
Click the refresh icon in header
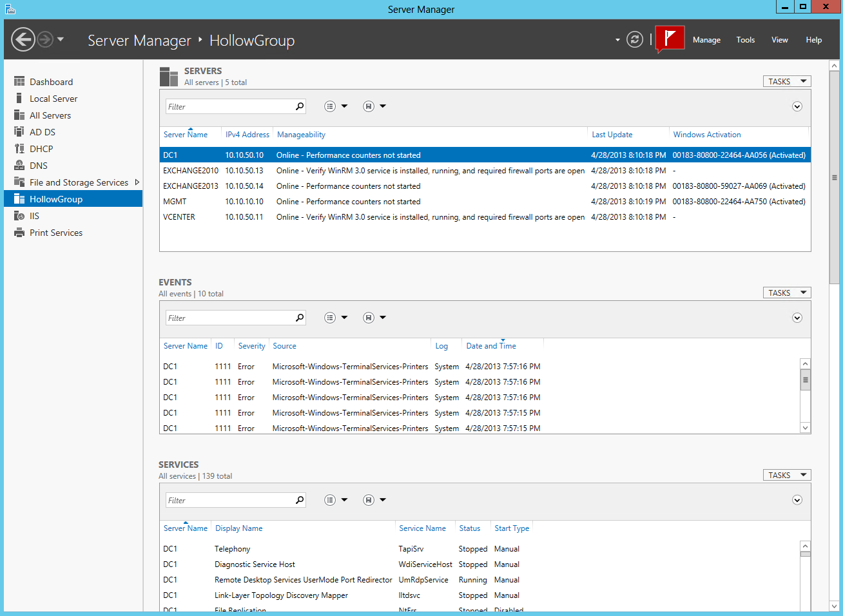click(x=635, y=40)
